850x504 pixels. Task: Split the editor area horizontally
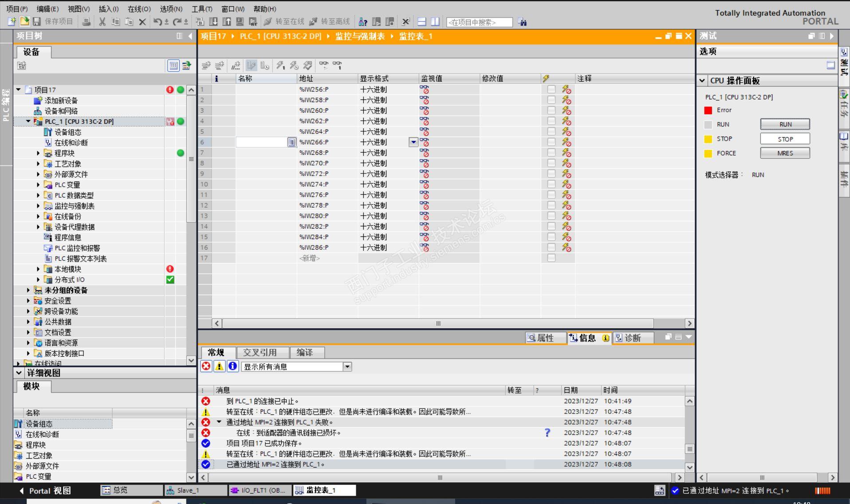(422, 21)
